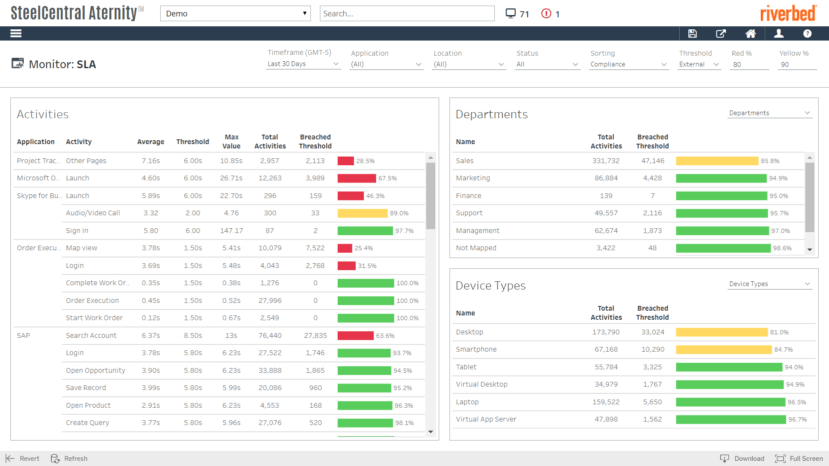This screenshot has height=466, width=829.
Task: Open the Status filter dropdown
Action: (x=547, y=65)
